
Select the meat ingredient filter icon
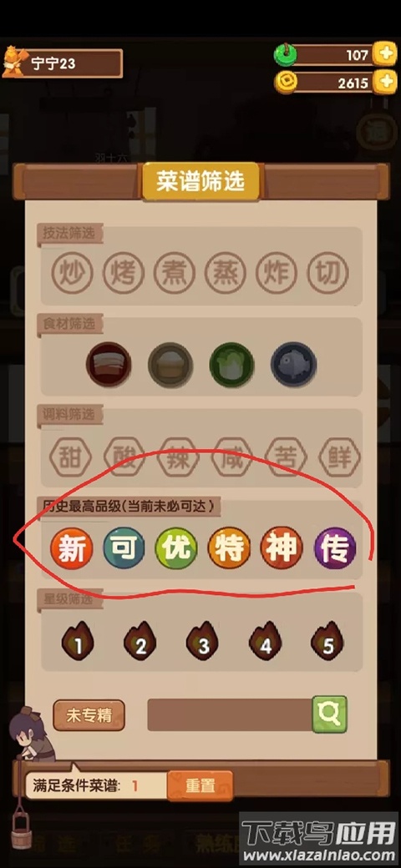tap(109, 364)
